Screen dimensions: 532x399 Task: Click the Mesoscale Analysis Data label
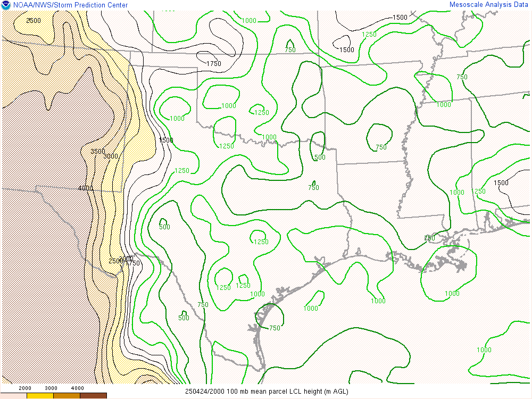pyautogui.click(x=489, y=4)
